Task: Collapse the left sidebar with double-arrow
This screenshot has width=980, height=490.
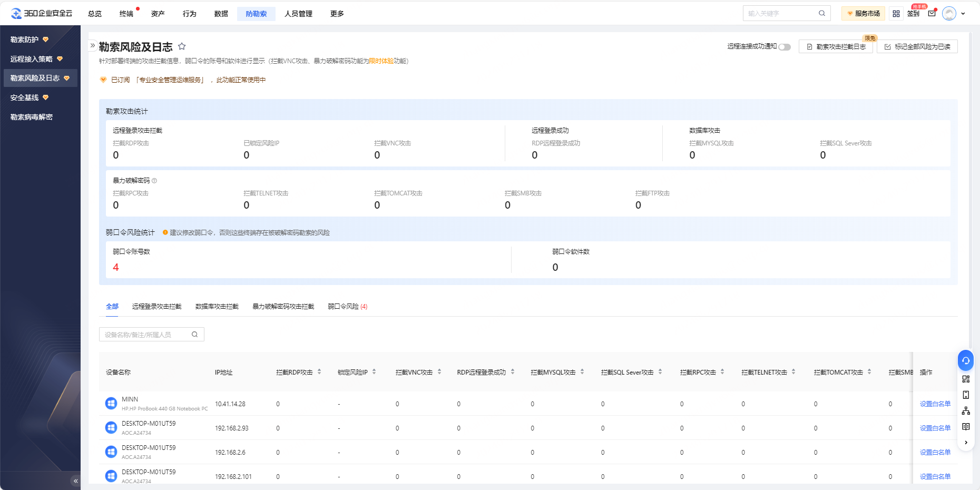Action: point(75,481)
